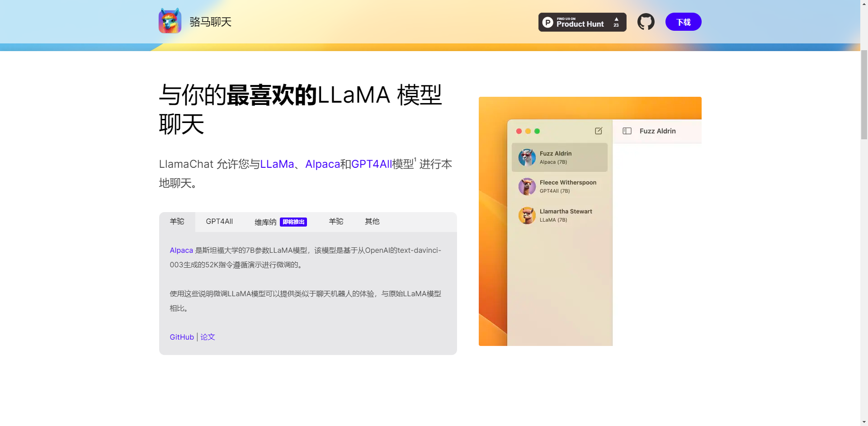Open the GitHub link in the tab panel
868x426 pixels.
pos(182,337)
